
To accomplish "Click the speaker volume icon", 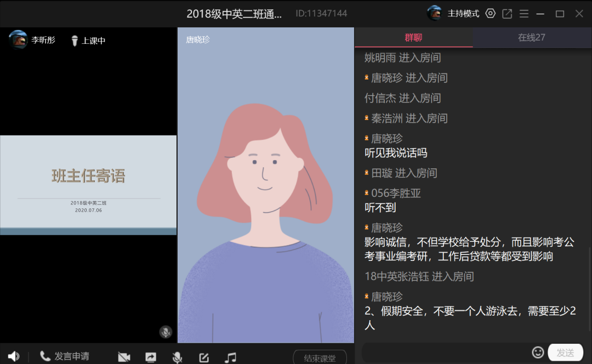I will tap(14, 356).
